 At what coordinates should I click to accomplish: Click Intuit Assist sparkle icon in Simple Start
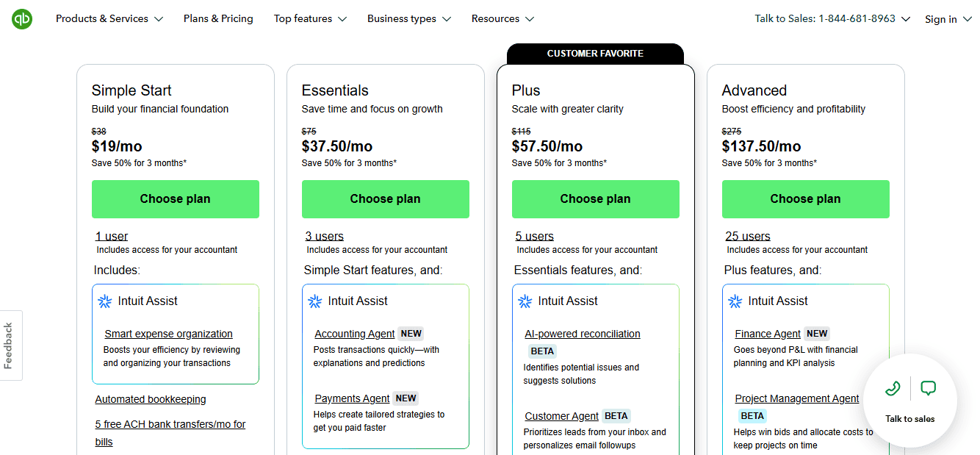click(105, 301)
